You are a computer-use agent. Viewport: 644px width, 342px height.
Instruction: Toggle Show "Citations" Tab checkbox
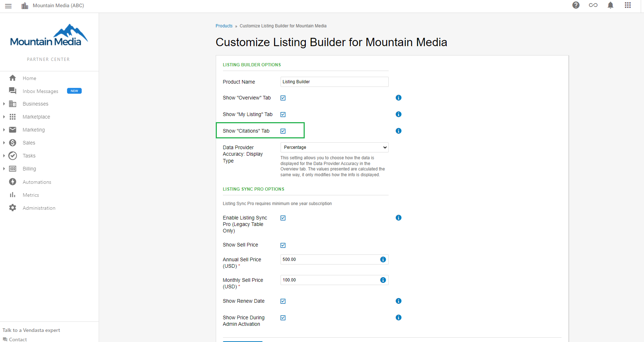(283, 131)
